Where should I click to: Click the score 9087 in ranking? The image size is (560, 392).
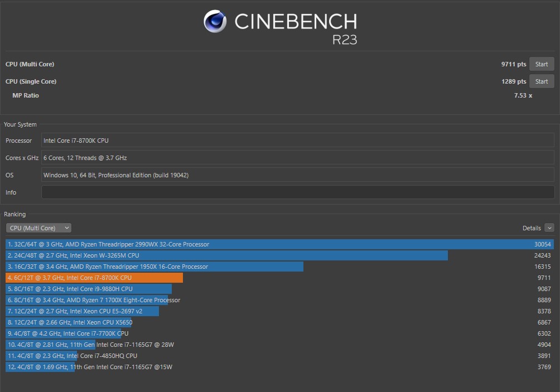[544, 289]
